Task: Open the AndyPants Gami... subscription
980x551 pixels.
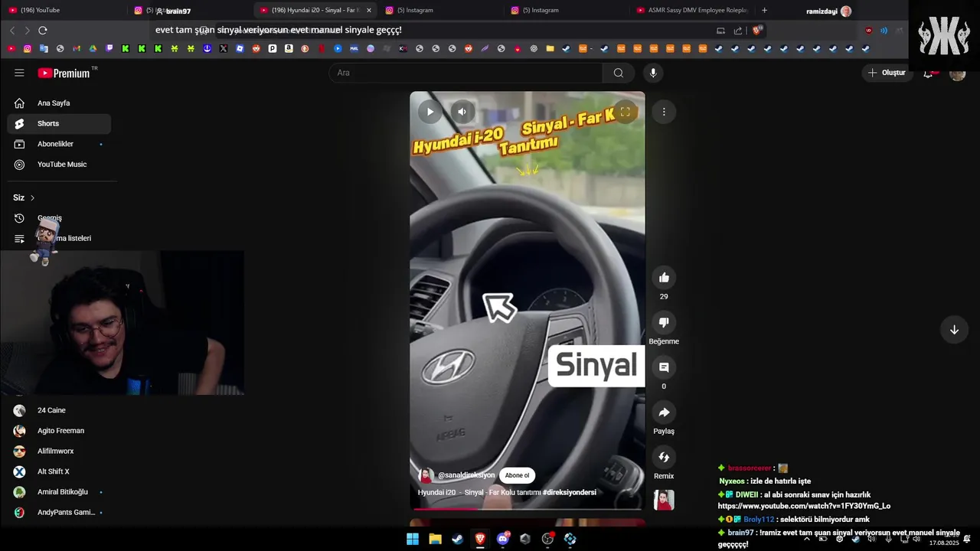Action: point(59,513)
